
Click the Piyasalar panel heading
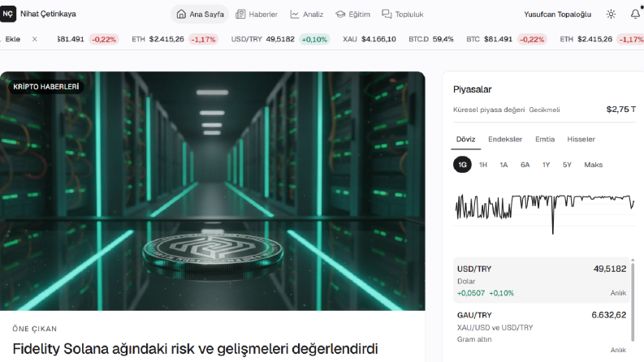(473, 89)
